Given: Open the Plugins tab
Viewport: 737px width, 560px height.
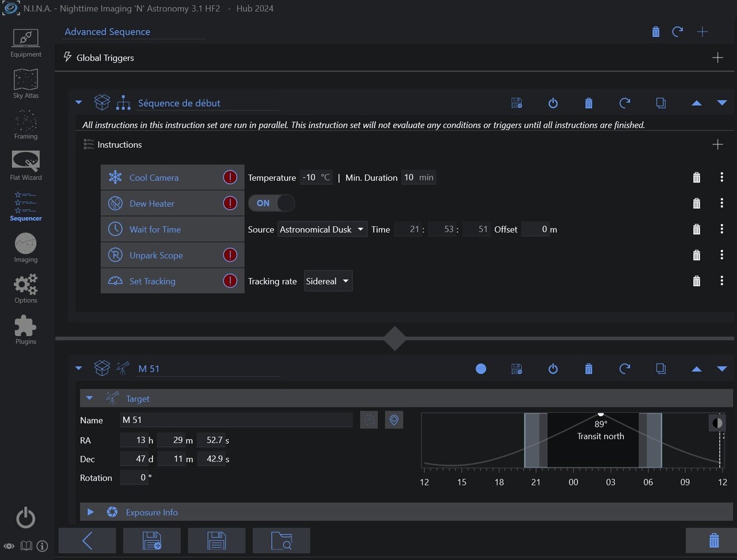Looking at the screenshot, I should [26, 330].
